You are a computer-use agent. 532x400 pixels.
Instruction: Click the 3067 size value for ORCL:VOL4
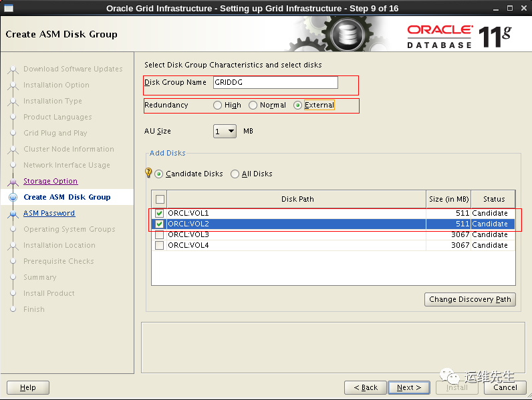[x=460, y=245]
